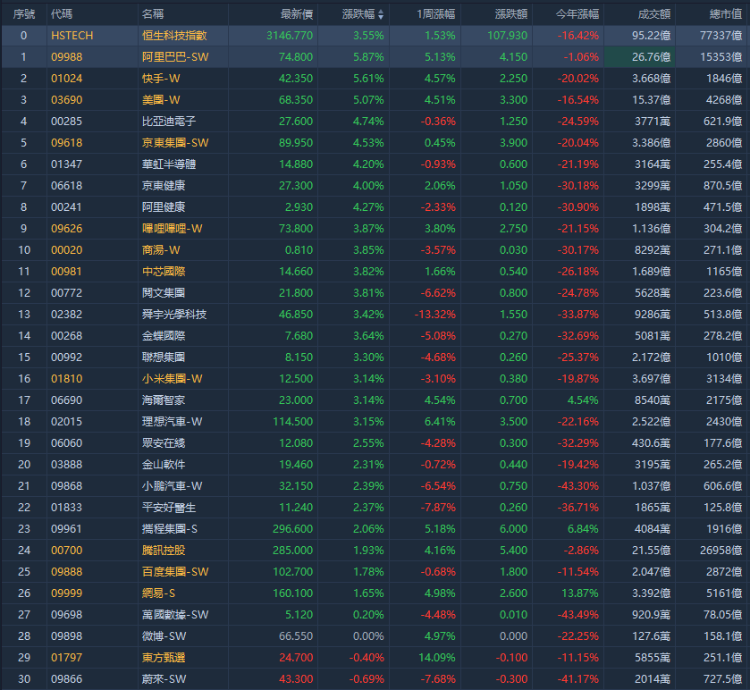
Task: Open 比亞迪電子 stock
Action: coord(169,121)
